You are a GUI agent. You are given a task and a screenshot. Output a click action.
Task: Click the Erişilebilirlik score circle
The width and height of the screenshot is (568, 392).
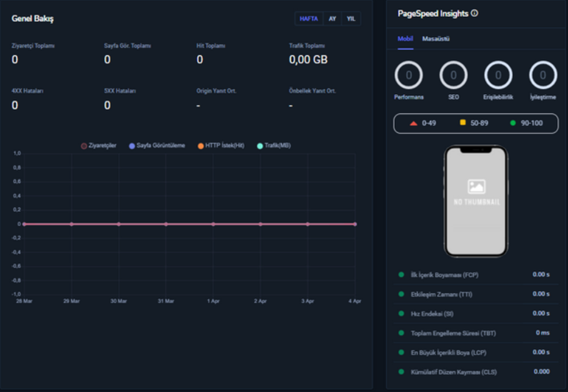(498, 75)
